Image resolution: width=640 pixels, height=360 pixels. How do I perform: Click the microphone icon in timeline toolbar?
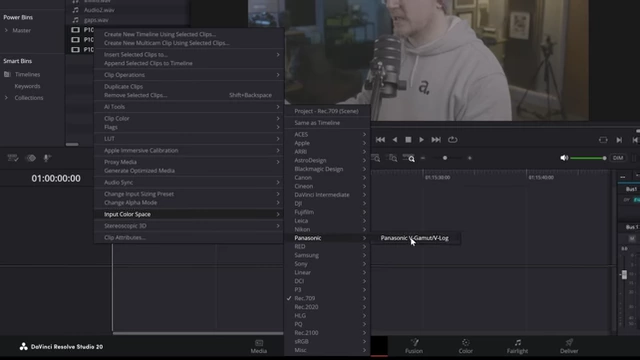pos(47,158)
